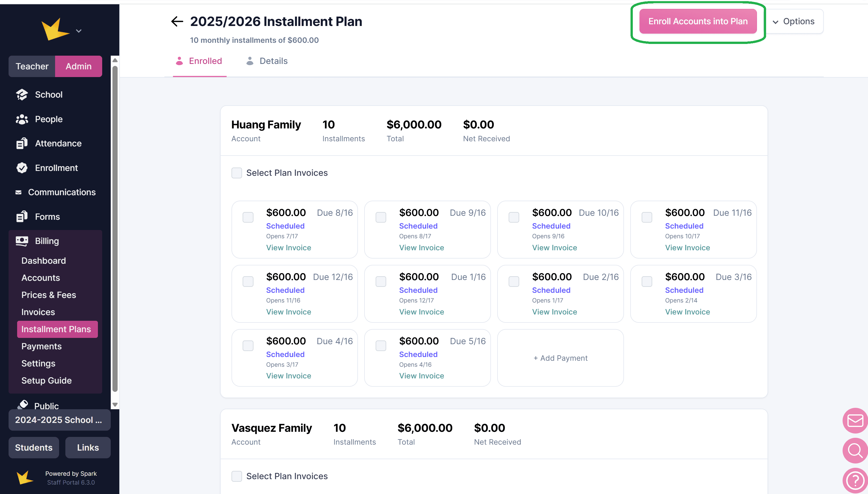
Task: Open the pink search magnifier button
Action: tap(855, 451)
